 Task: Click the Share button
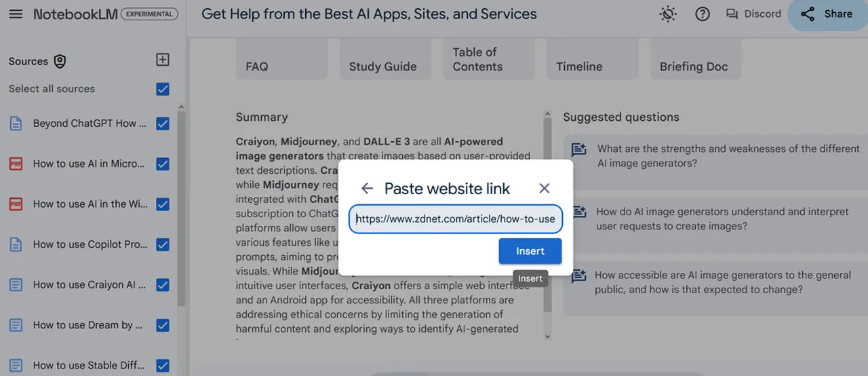pyautogui.click(x=827, y=14)
